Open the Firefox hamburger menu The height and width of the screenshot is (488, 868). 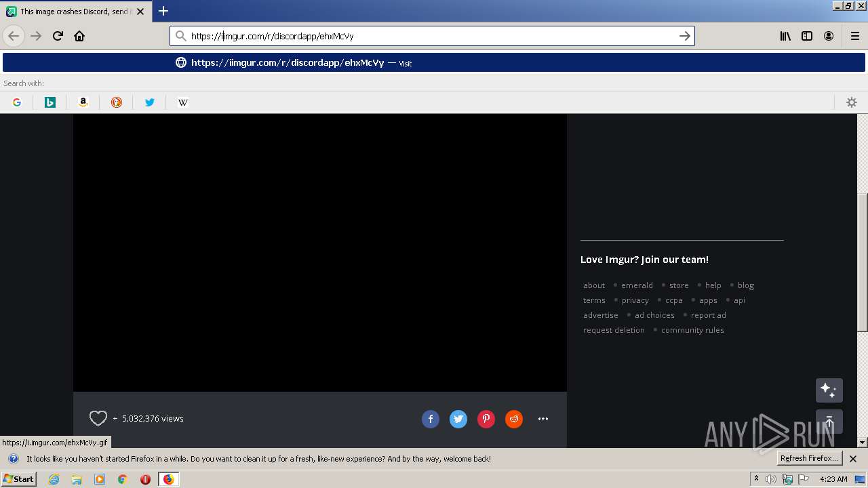click(855, 36)
